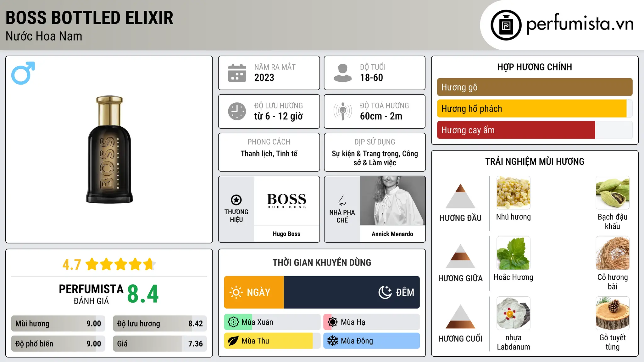Screen dimensions: 644x362
Task: Click the occasion text Sự kiện & Trang trọng
Action: [x=365, y=154]
